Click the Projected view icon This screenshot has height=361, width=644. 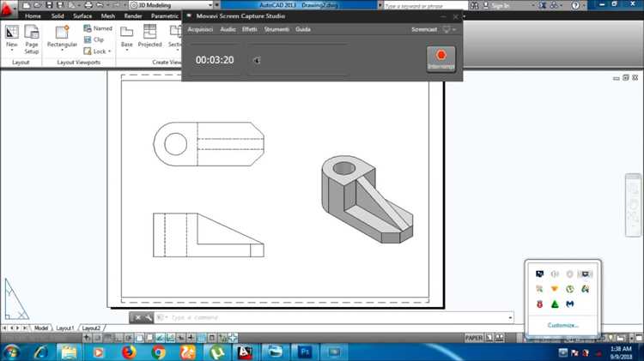click(150, 36)
